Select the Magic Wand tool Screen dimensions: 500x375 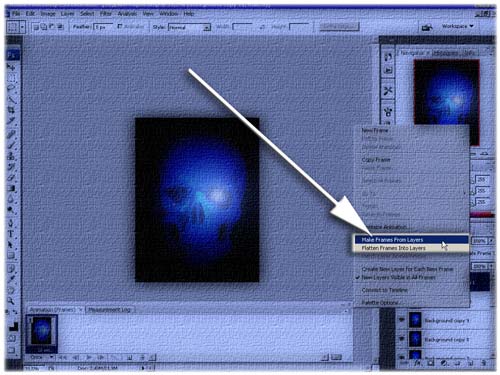point(11,100)
